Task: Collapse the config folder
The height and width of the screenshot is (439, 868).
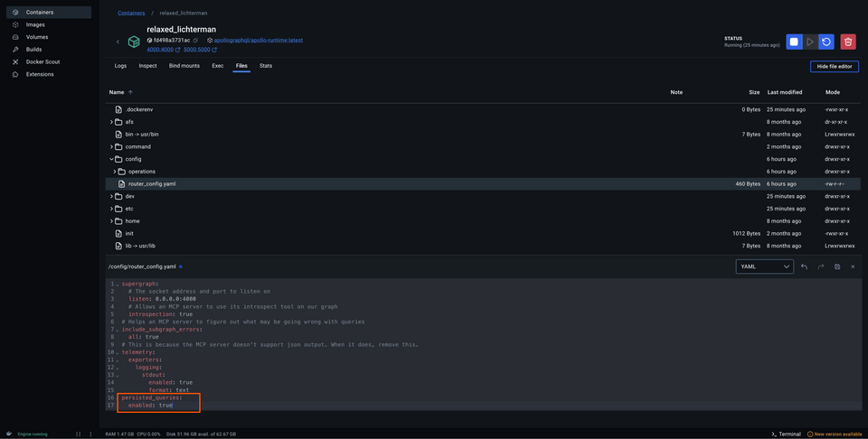Action: click(111, 159)
